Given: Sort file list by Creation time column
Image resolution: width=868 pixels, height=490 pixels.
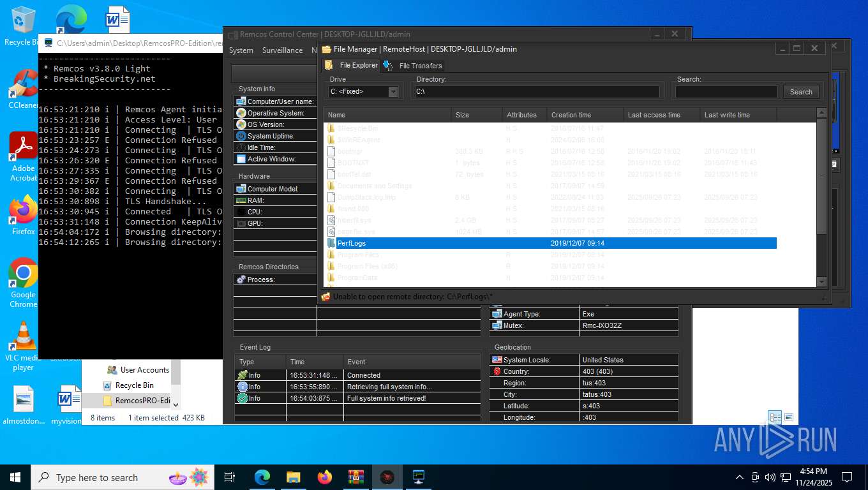Looking at the screenshot, I should click(585, 115).
